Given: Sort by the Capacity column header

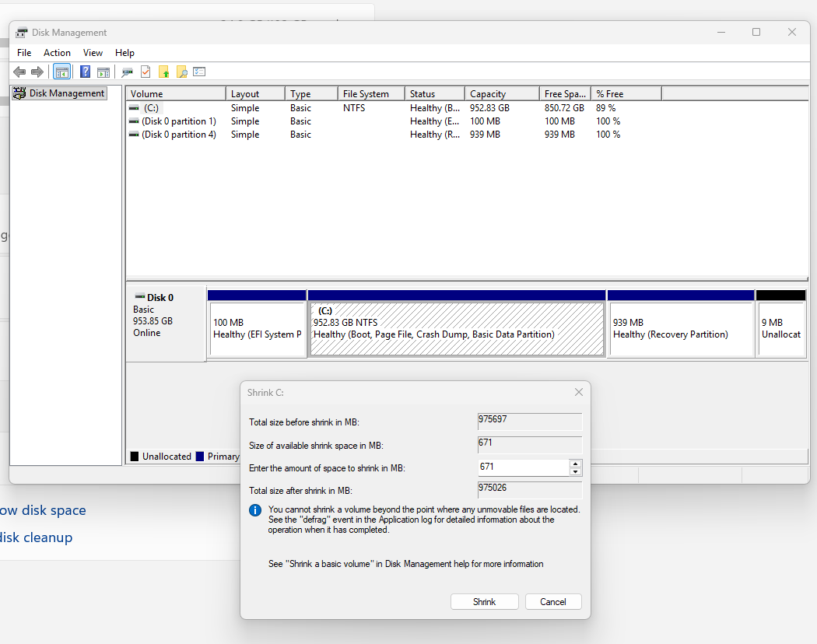Looking at the screenshot, I should point(503,94).
